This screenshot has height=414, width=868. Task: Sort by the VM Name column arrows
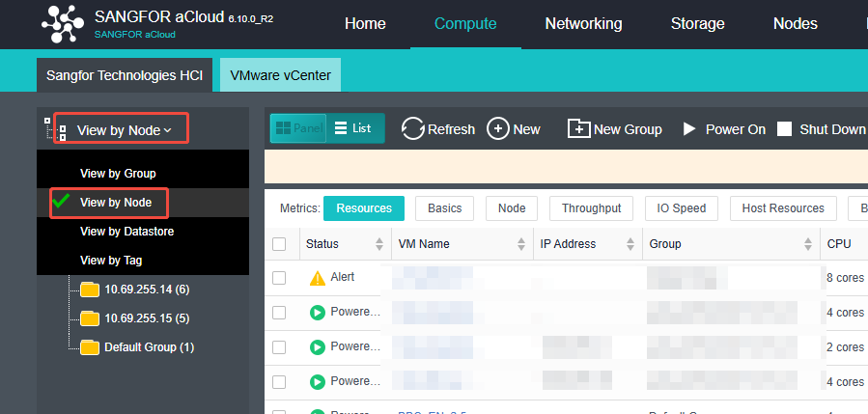[x=521, y=244]
